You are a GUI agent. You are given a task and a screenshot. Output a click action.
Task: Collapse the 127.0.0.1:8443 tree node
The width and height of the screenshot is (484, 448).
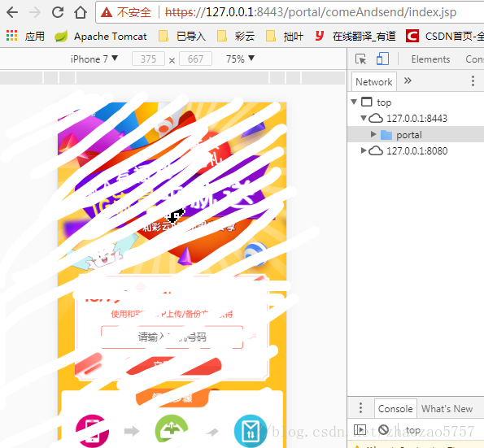coord(364,118)
